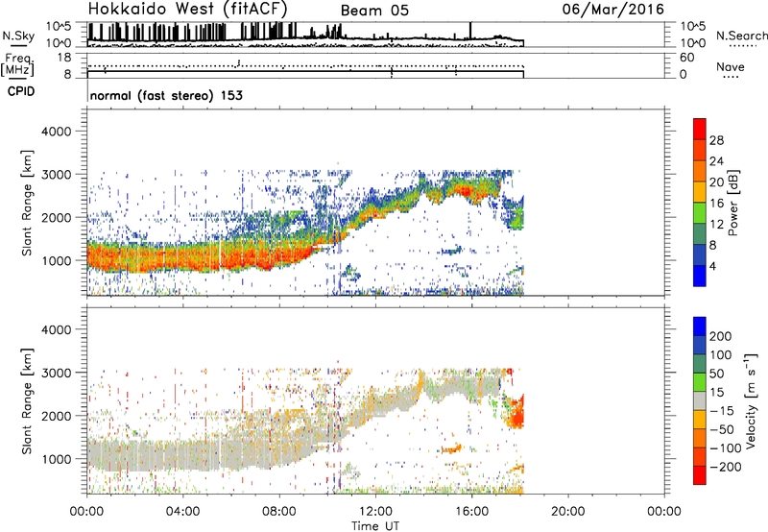This screenshot has height=532, width=768.
Task: Click the '20:00' time tick label
Action: click(568, 512)
